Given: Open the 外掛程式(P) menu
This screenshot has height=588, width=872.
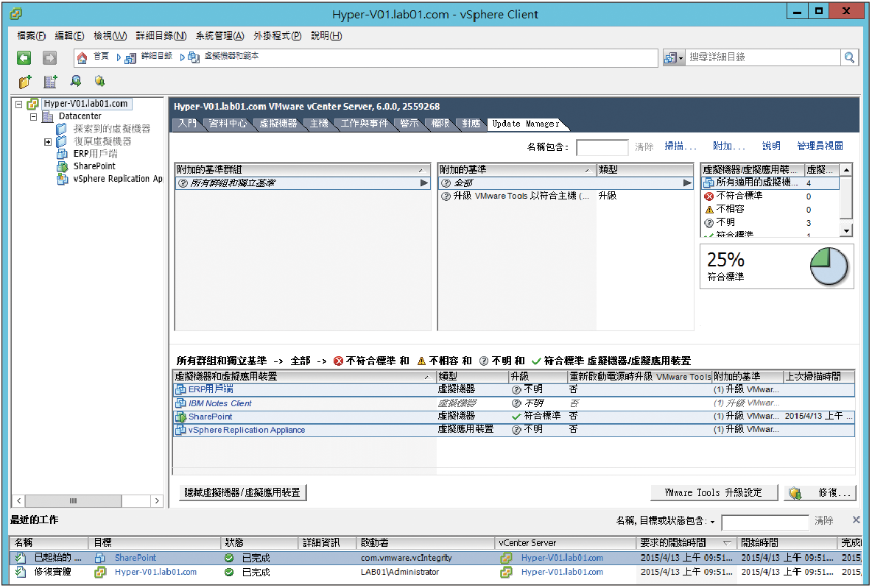Looking at the screenshot, I should point(278,35).
